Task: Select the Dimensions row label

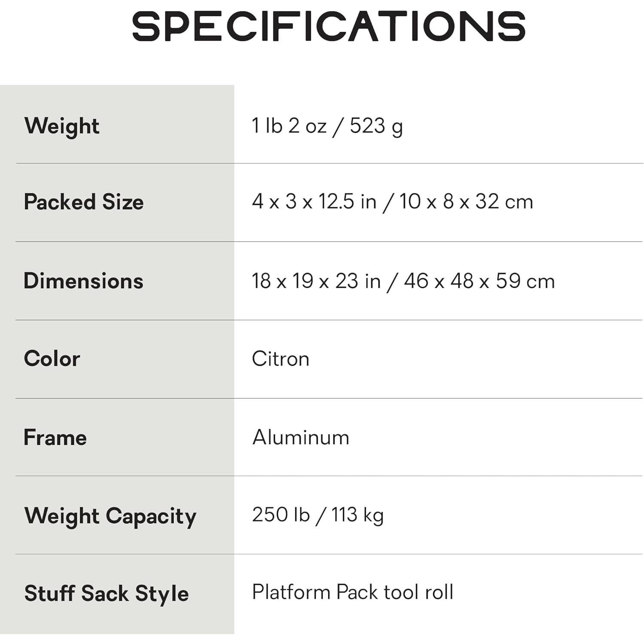Action: [83, 281]
